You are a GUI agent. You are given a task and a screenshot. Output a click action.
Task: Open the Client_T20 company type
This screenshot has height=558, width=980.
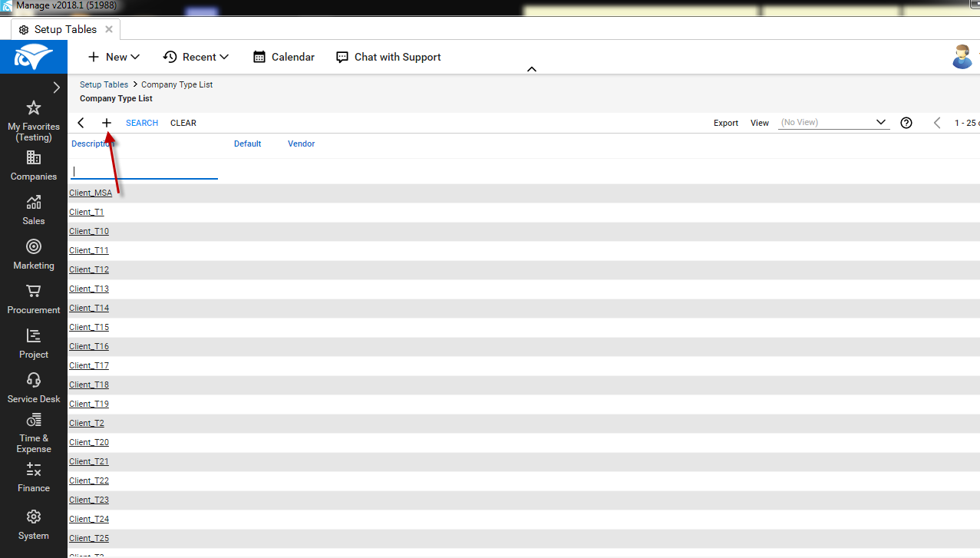[89, 442]
